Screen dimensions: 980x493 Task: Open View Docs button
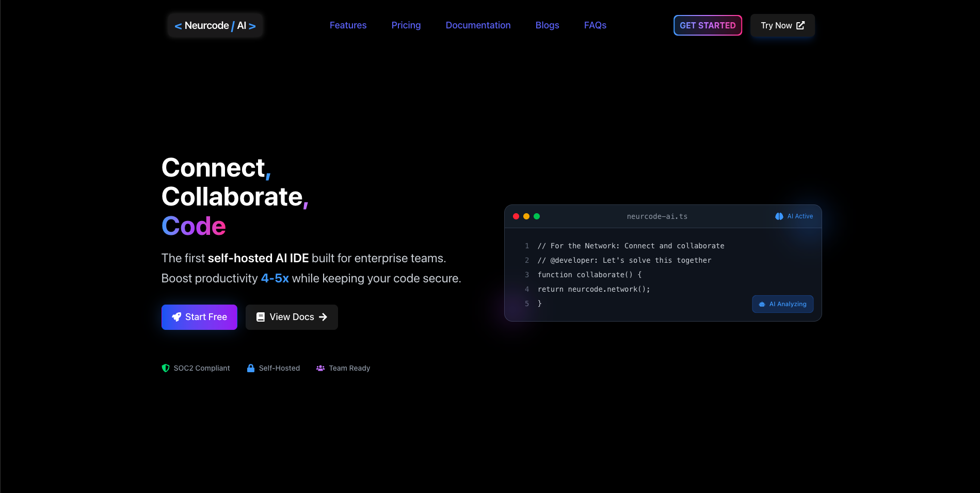coord(292,317)
